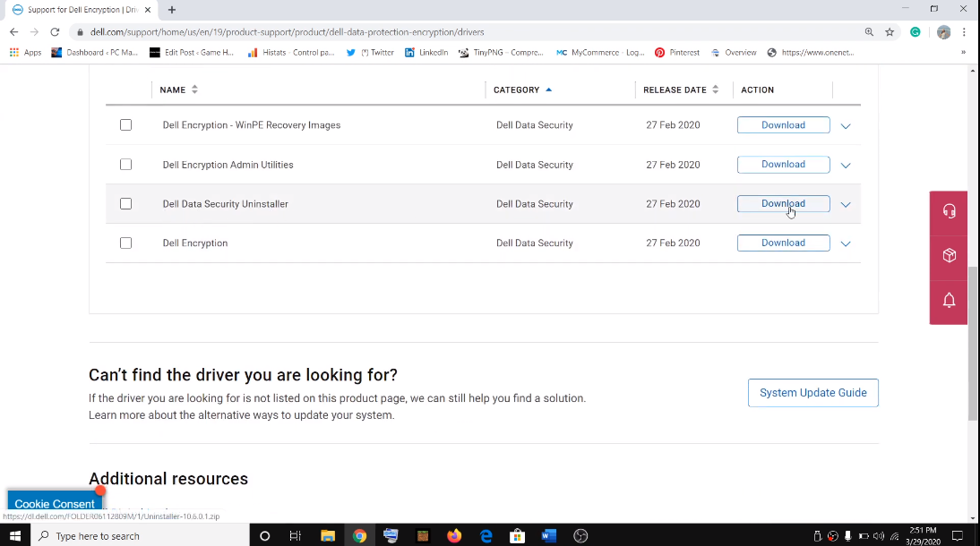Screen dimensions: 980x546
Task: Download the Dell Data Security Uninstaller
Action: (x=783, y=204)
